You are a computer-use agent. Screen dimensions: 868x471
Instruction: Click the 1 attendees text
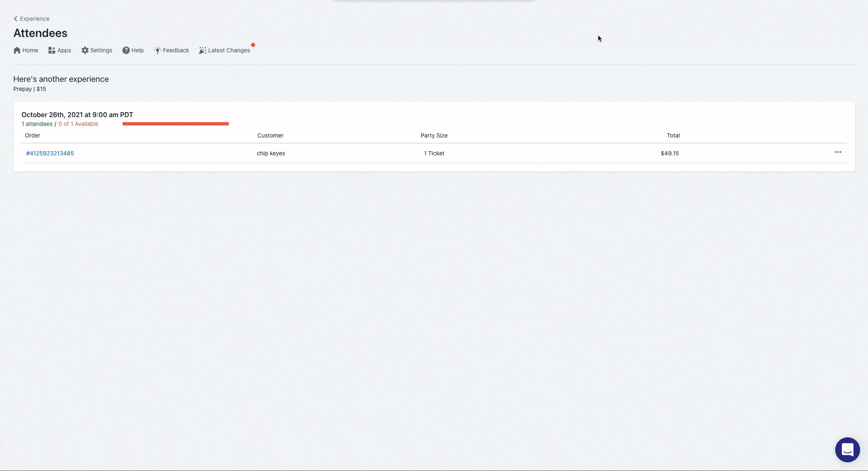click(x=37, y=124)
